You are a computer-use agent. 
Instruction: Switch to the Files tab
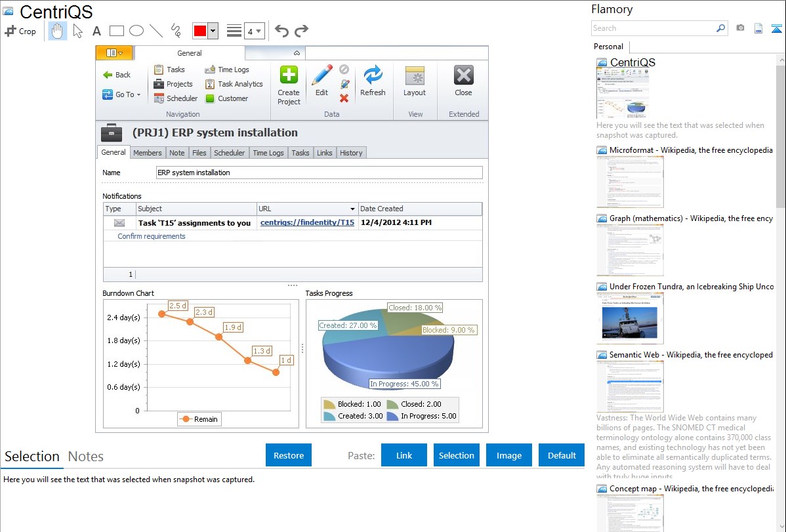pyautogui.click(x=199, y=153)
